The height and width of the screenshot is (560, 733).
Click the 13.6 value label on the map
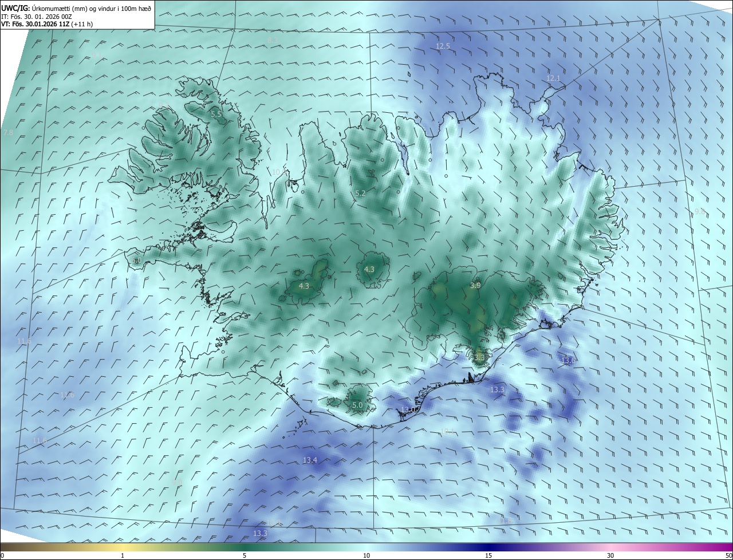[568, 360]
